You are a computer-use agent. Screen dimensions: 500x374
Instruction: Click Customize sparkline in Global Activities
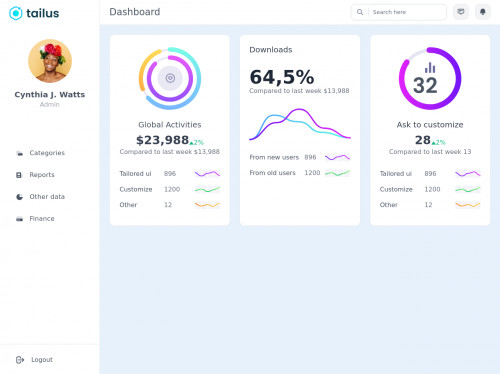tap(207, 189)
